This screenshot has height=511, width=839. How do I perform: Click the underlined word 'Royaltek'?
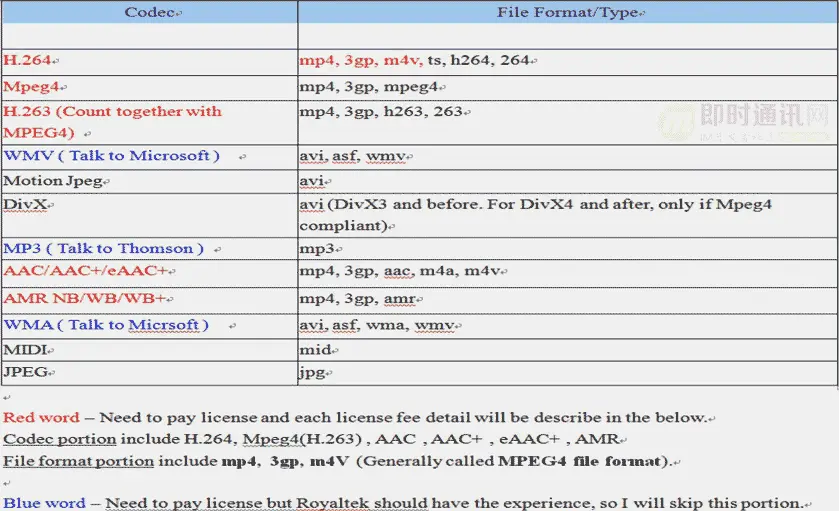click(x=332, y=503)
